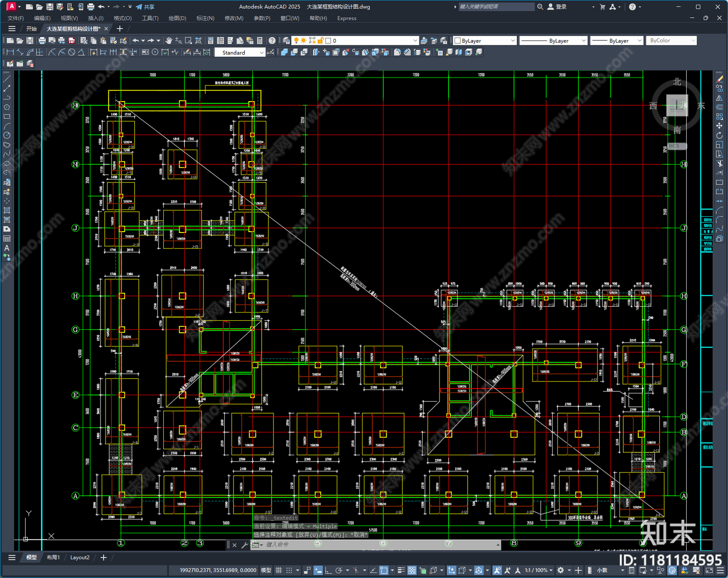The height and width of the screenshot is (578, 728).
Task: Open the ByLayer linetype dropdown
Action: [553, 41]
